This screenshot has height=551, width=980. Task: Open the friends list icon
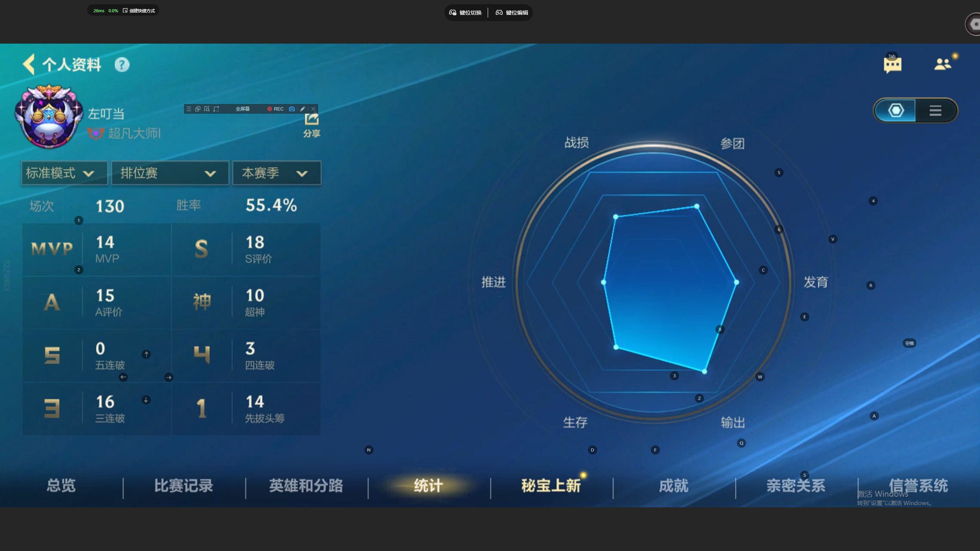coord(942,64)
